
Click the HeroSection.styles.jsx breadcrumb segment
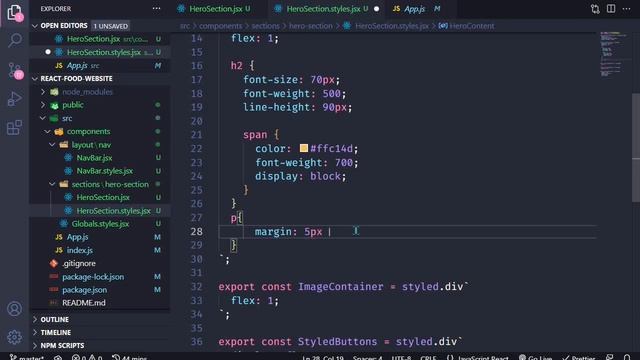[x=391, y=26]
